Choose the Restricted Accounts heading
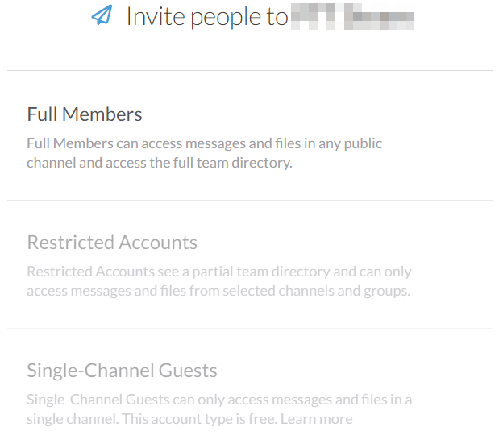This screenshot has width=499, height=448. [112, 243]
